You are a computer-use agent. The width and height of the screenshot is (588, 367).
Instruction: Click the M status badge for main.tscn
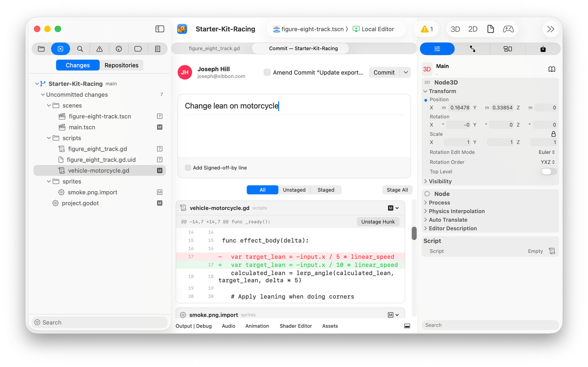click(x=160, y=127)
